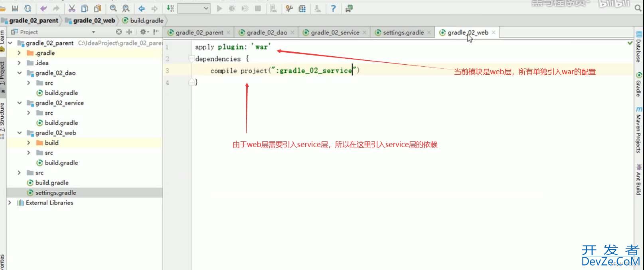Click the purple Undo arrow icon
The width and height of the screenshot is (644, 270).
point(43,8)
